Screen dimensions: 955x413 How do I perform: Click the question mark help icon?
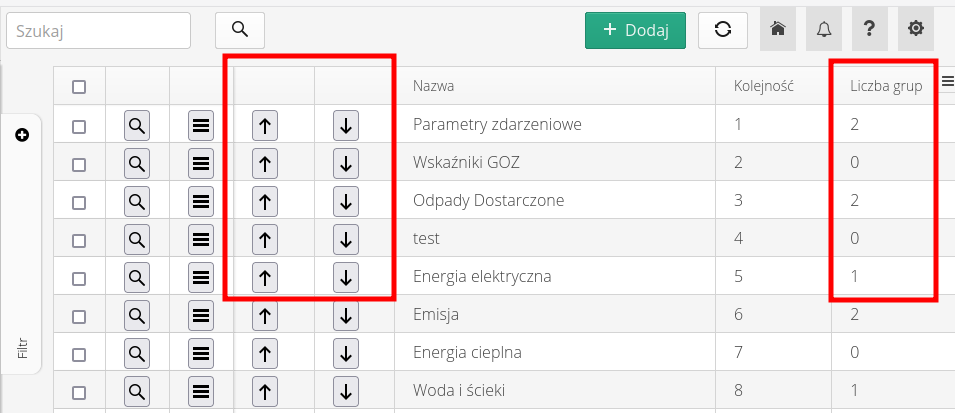[x=870, y=30]
